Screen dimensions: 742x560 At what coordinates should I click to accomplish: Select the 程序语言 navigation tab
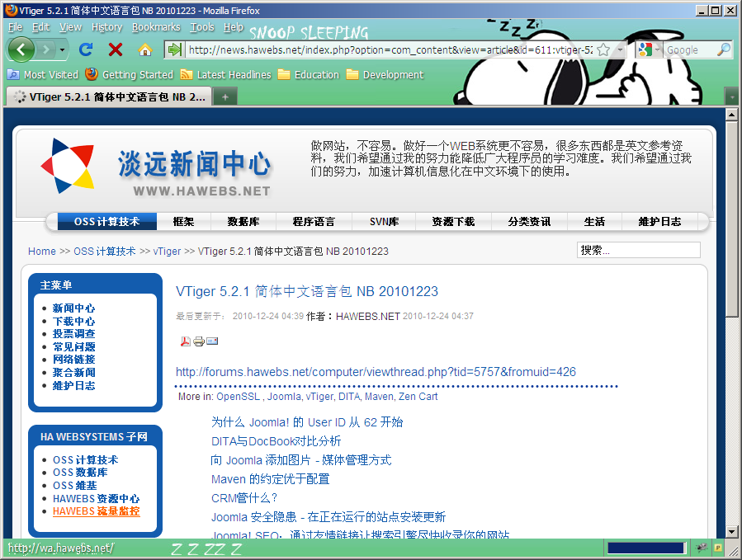(x=314, y=221)
